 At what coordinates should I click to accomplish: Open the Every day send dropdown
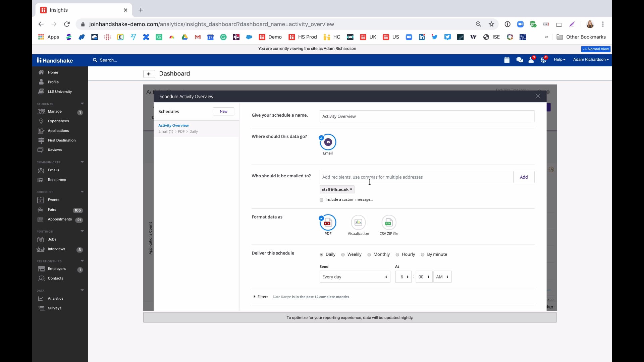(x=355, y=277)
